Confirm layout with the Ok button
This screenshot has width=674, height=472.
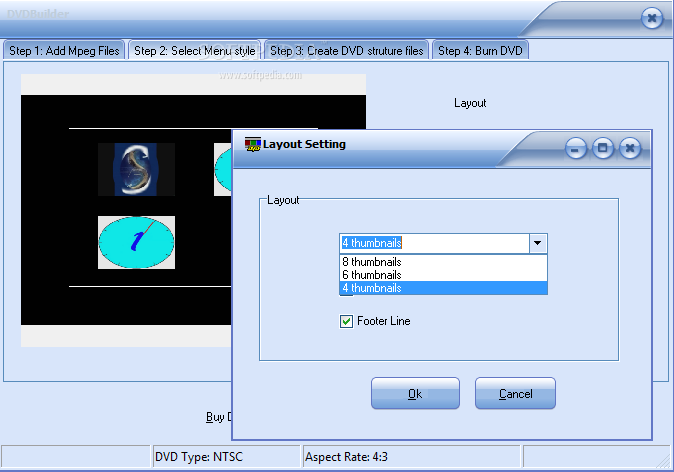[415, 393]
